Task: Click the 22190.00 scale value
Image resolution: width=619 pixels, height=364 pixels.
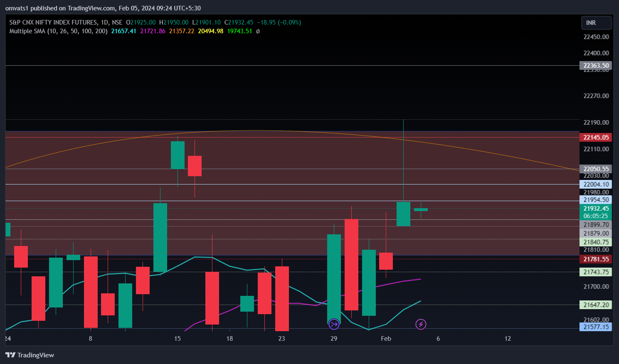Action: coord(596,123)
